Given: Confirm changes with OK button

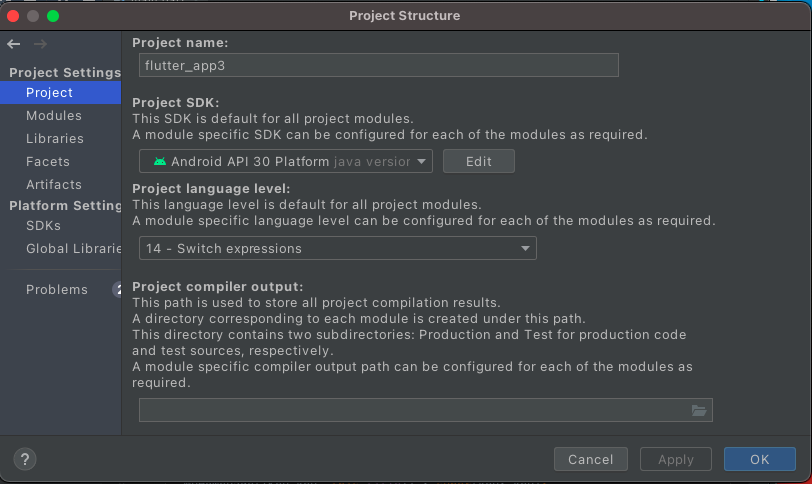Looking at the screenshot, I should pos(760,459).
